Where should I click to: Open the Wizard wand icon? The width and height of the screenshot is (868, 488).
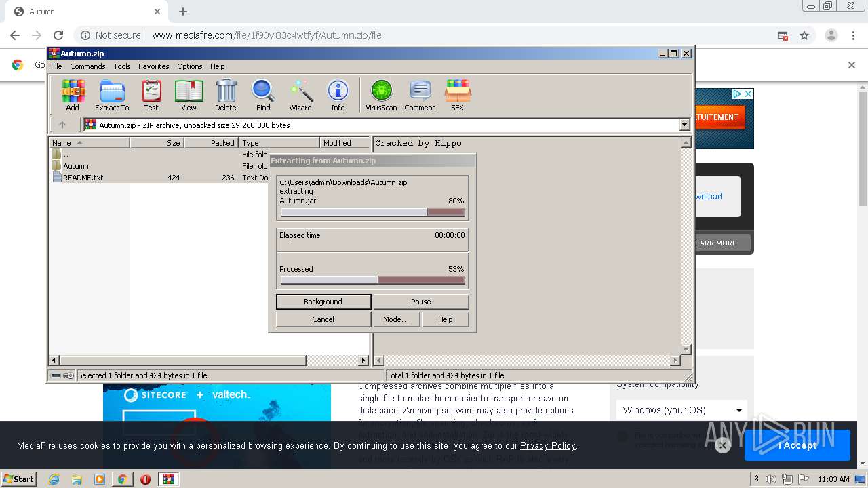(x=300, y=95)
